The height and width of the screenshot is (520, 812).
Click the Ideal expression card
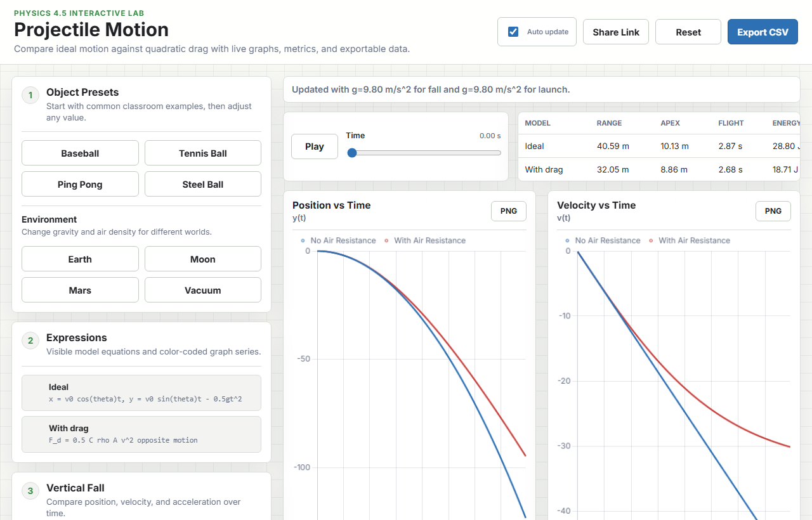[141, 393]
